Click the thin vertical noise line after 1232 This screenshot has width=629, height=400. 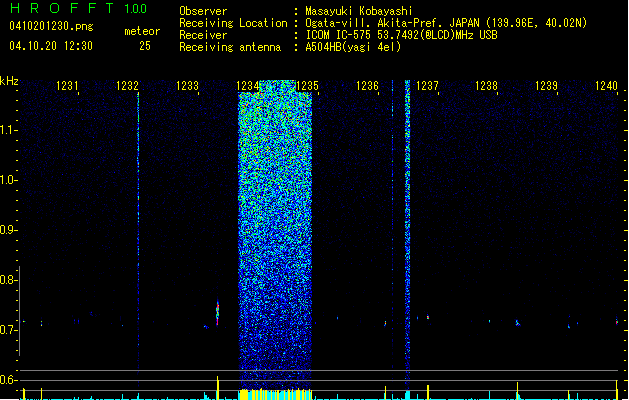click(138, 237)
